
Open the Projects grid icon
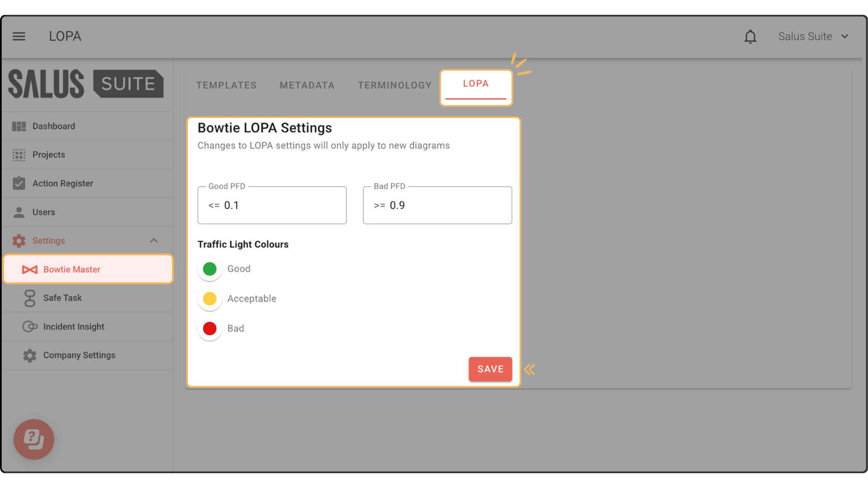(x=19, y=155)
